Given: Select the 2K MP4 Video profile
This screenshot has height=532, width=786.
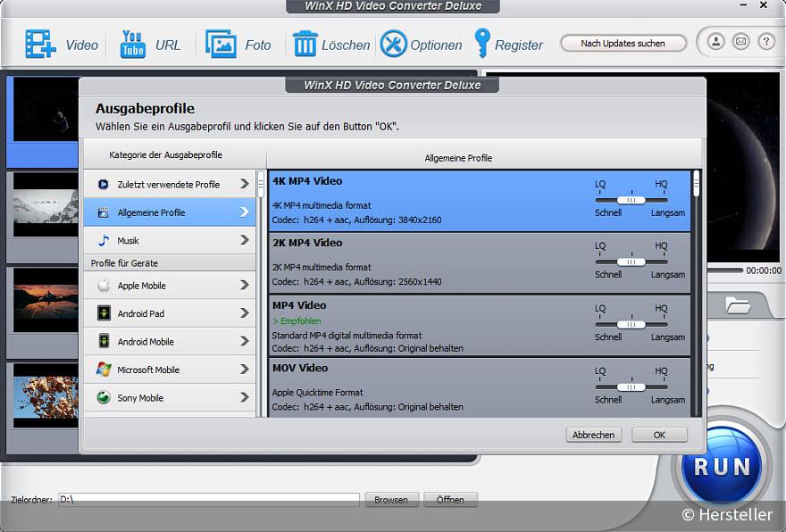Looking at the screenshot, I should (x=480, y=262).
